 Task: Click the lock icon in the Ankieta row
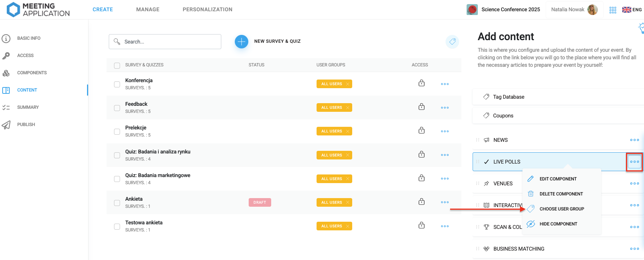point(422,202)
